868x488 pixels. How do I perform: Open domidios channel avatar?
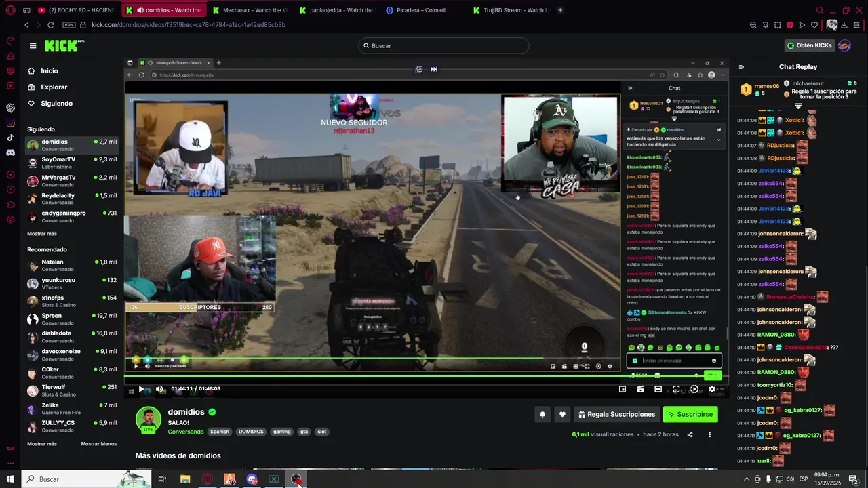pyautogui.click(x=149, y=420)
